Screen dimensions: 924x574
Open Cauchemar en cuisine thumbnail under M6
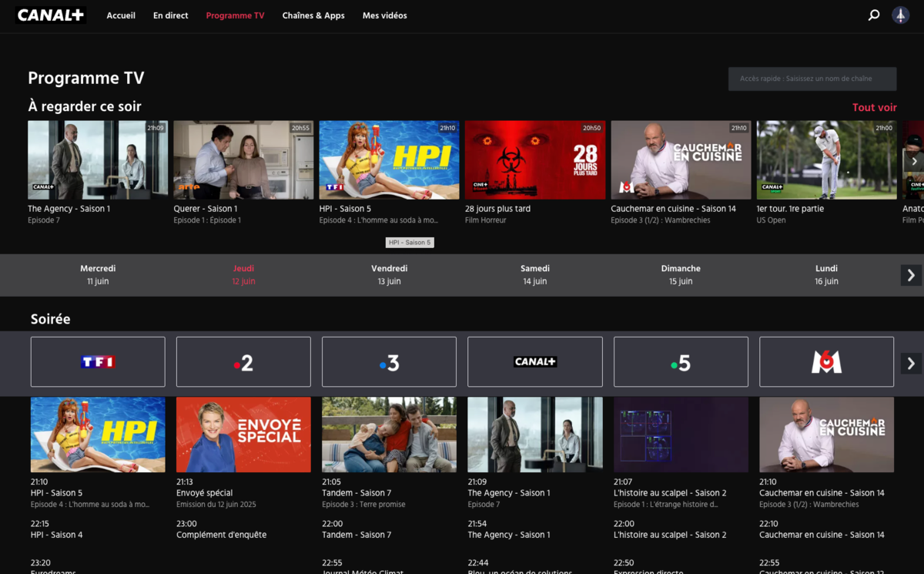point(826,435)
